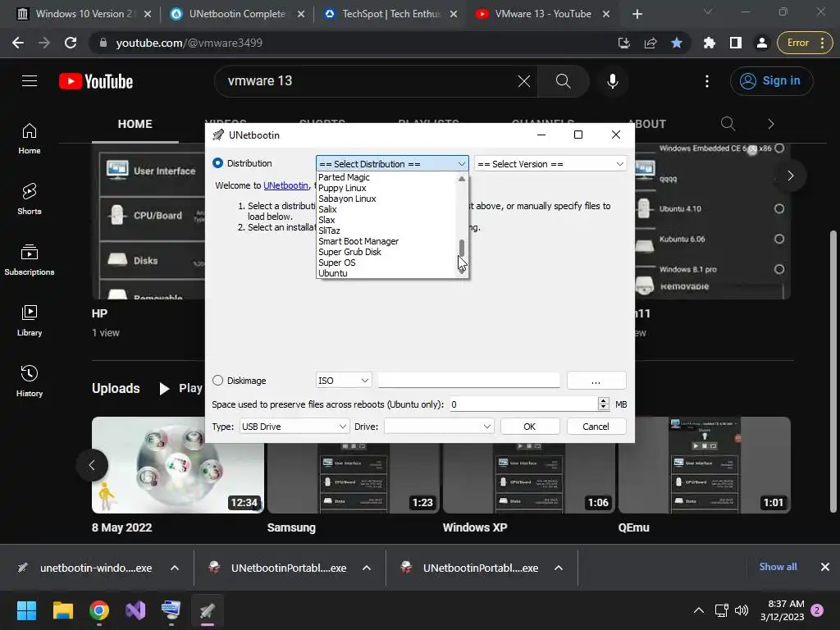This screenshot has width=840, height=630.
Task: Click the browse (...) button for disk image
Action: pyautogui.click(x=596, y=381)
